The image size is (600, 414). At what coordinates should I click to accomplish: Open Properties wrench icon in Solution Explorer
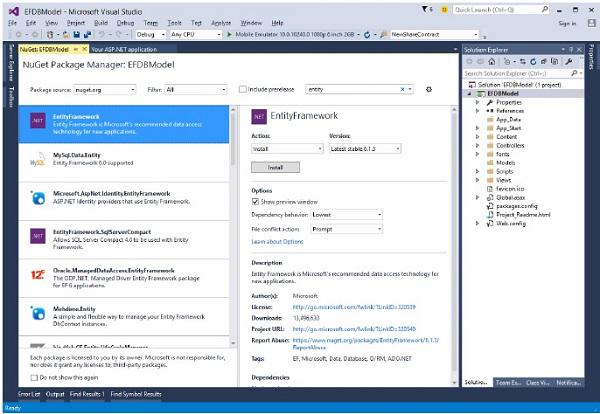click(568, 61)
